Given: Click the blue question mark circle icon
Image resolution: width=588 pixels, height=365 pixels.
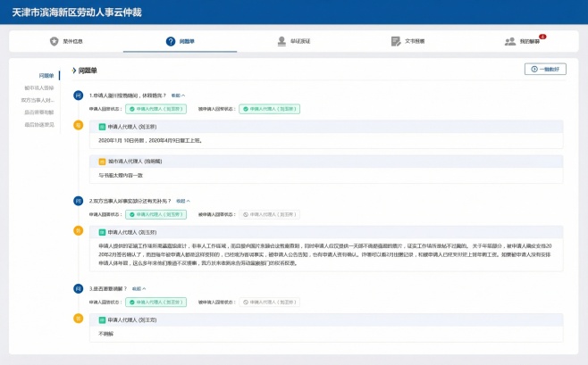Looking at the screenshot, I should tap(171, 41).
